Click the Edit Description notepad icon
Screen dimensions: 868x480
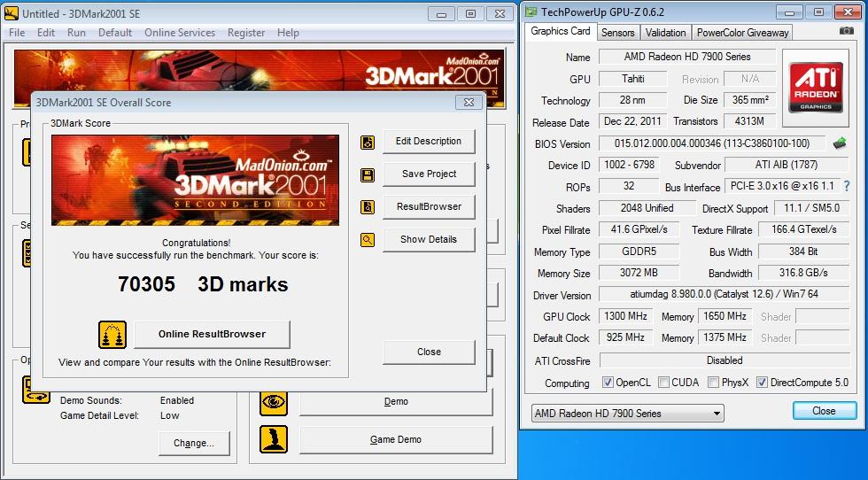point(368,143)
